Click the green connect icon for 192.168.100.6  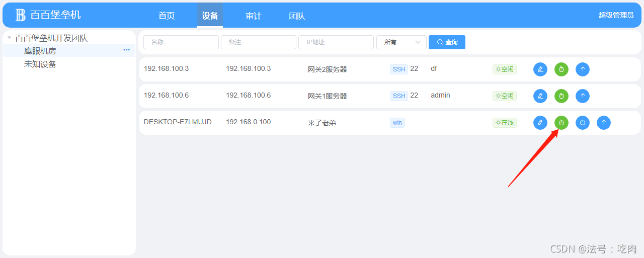click(x=561, y=96)
